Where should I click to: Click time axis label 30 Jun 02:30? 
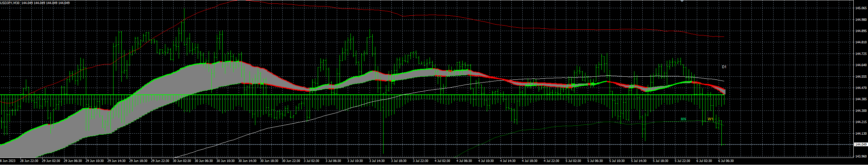[x=182, y=161]
